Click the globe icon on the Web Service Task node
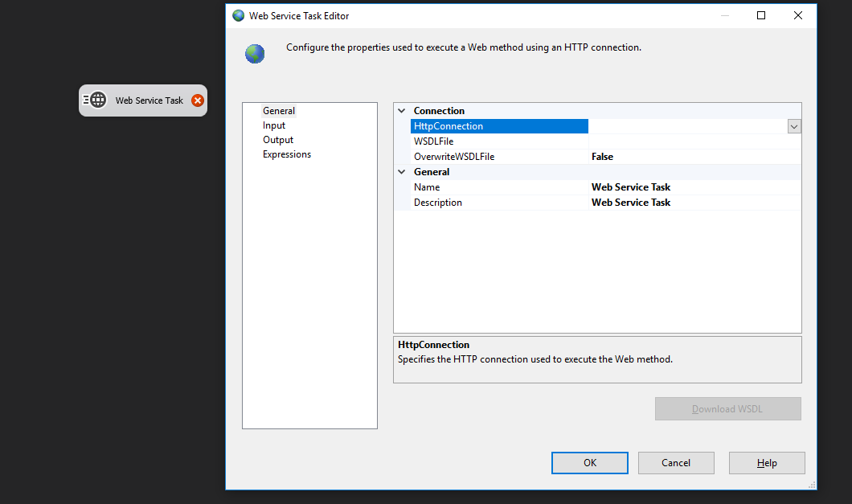Screen dimensions: 852x504 (x=98, y=100)
